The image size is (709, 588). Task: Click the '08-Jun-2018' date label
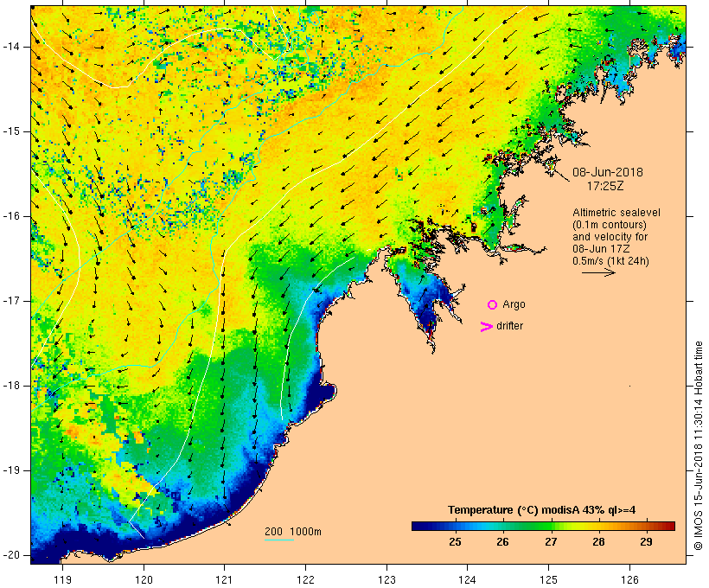point(608,172)
